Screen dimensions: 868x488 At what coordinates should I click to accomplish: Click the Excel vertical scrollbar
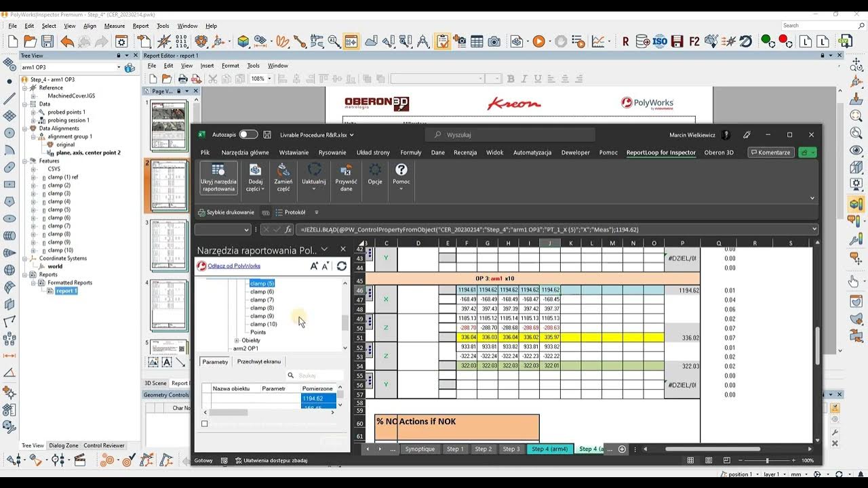pyautogui.click(x=817, y=344)
